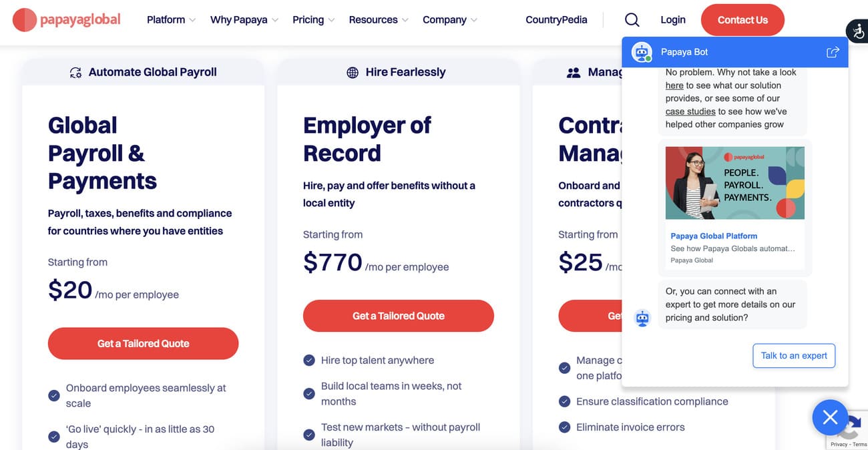Click checkmark beside Hire top talent anywhere
Image resolution: width=868 pixels, height=450 pixels.
click(x=309, y=361)
